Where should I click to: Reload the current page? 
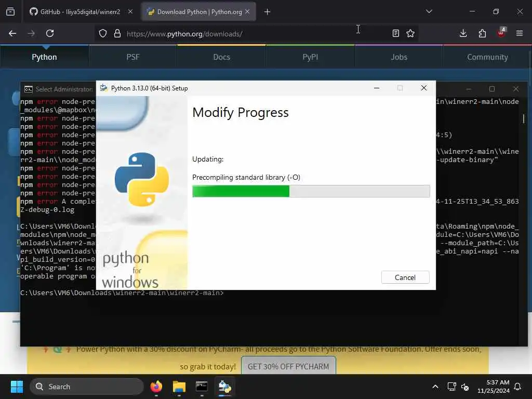[x=50, y=33]
